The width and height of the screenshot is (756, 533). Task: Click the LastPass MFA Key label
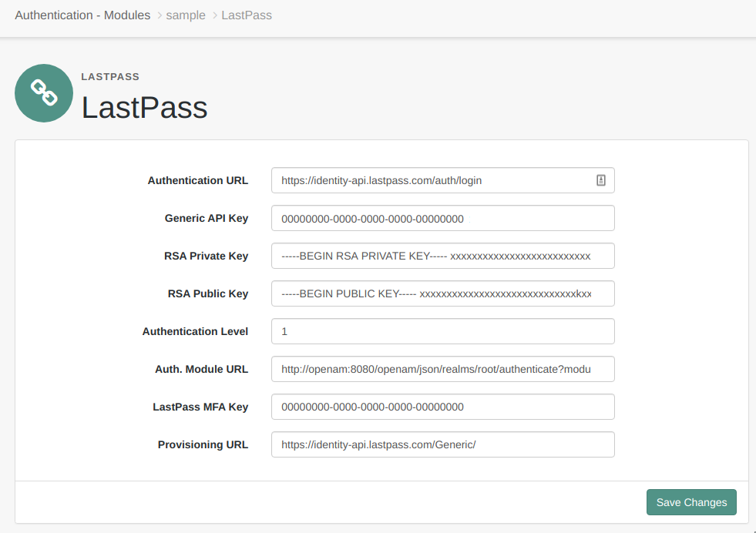coord(200,407)
